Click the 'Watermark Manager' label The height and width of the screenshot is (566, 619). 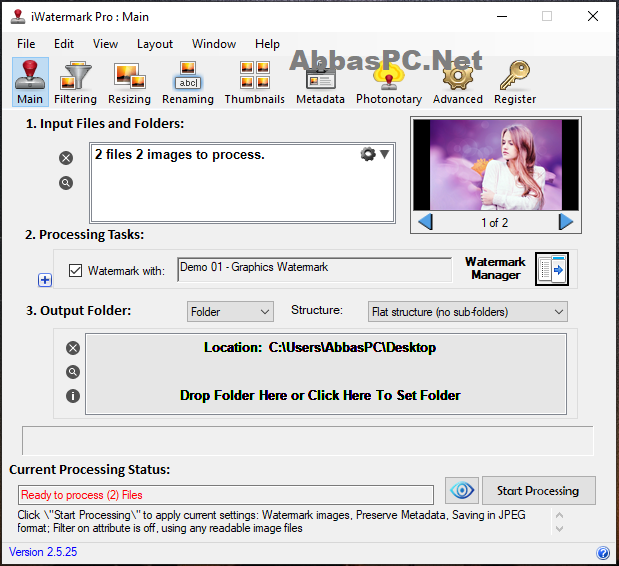pyautogui.click(x=495, y=268)
